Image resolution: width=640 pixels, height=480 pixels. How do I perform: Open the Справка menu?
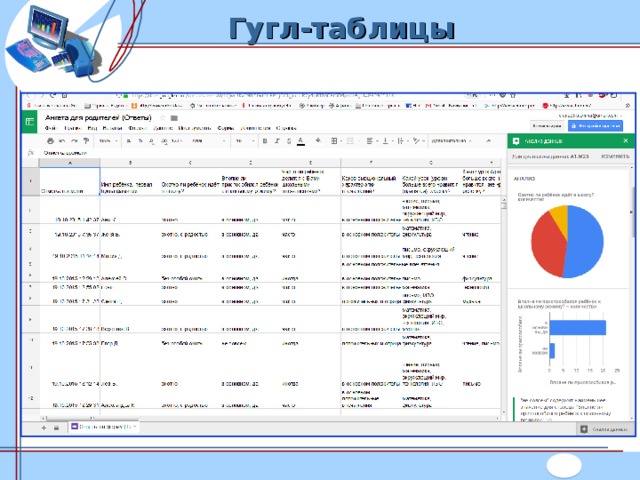coord(286,128)
